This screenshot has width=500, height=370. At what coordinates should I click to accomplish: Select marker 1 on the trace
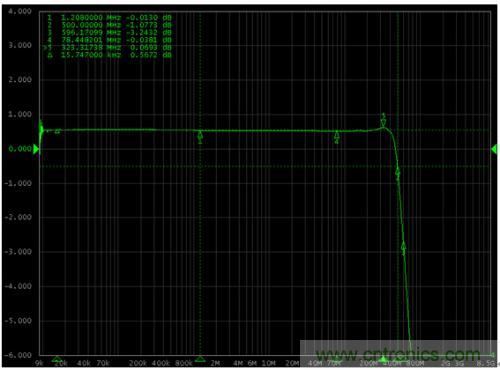click(x=200, y=137)
